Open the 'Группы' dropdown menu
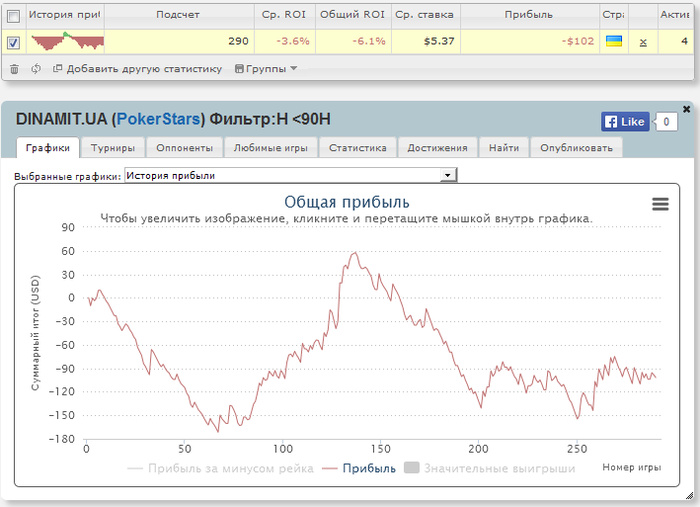The height and width of the screenshot is (507, 700). [266, 69]
